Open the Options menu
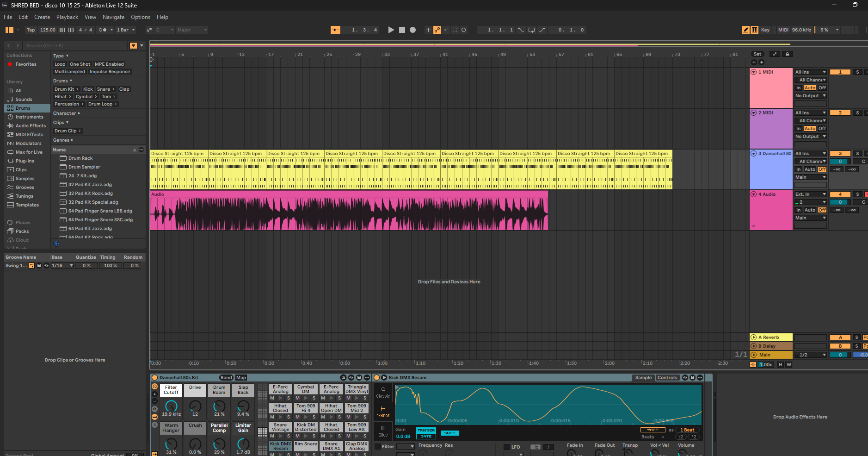 (x=141, y=17)
